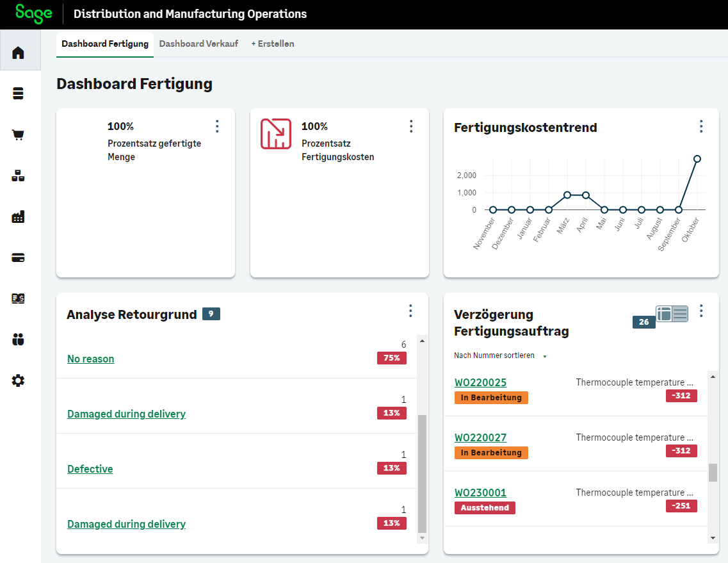Click the No reason link

pyautogui.click(x=90, y=359)
